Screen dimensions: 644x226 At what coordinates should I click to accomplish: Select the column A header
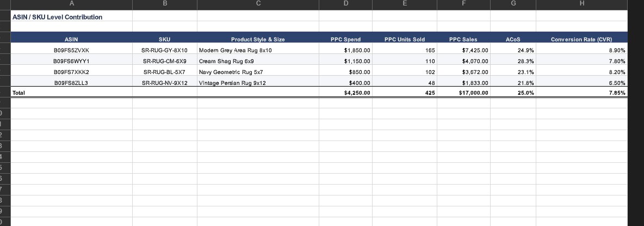point(71,4)
